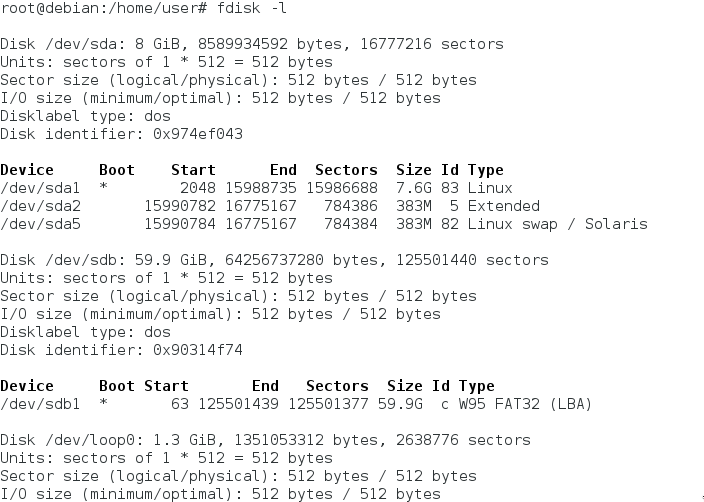This screenshot has width=704, height=502.
Task: Click the 15986688 sectors value for sda1
Action: tap(342, 188)
